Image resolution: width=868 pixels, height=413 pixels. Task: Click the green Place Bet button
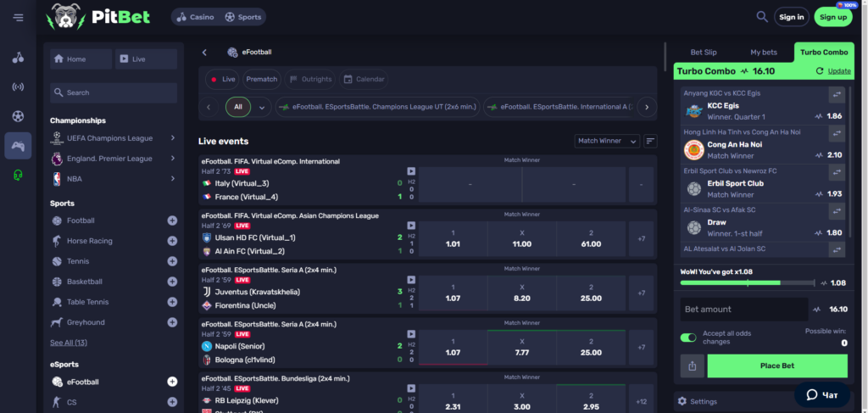776,366
